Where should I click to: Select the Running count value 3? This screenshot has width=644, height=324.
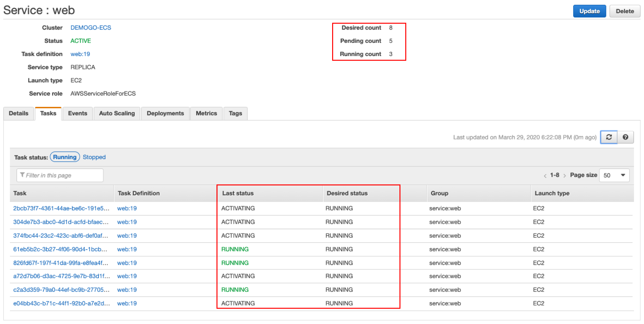coord(390,54)
